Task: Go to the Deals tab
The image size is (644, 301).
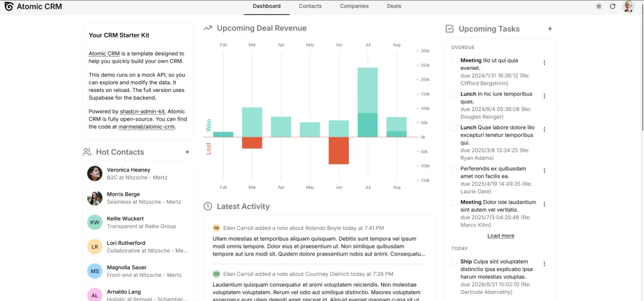Action: click(x=394, y=6)
